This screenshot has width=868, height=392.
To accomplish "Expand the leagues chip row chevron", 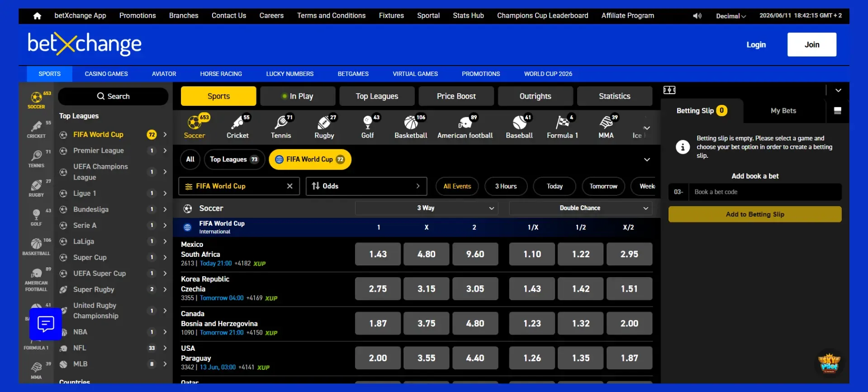I will (x=647, y=160).
